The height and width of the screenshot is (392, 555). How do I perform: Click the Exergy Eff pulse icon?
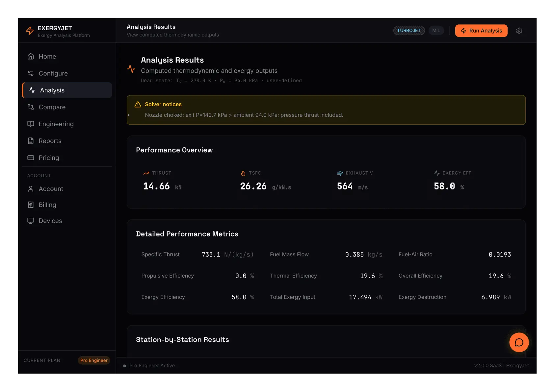tap(437, 173)
